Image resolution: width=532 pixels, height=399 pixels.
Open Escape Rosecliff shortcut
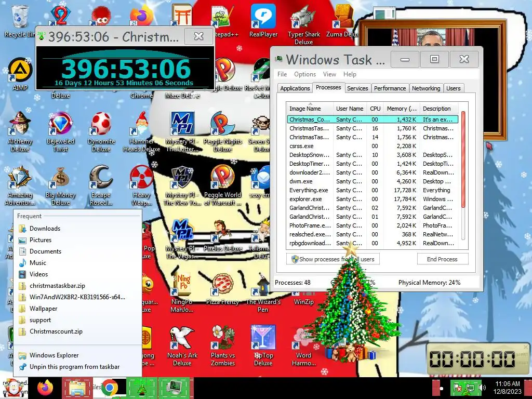[x=101, y=185]
